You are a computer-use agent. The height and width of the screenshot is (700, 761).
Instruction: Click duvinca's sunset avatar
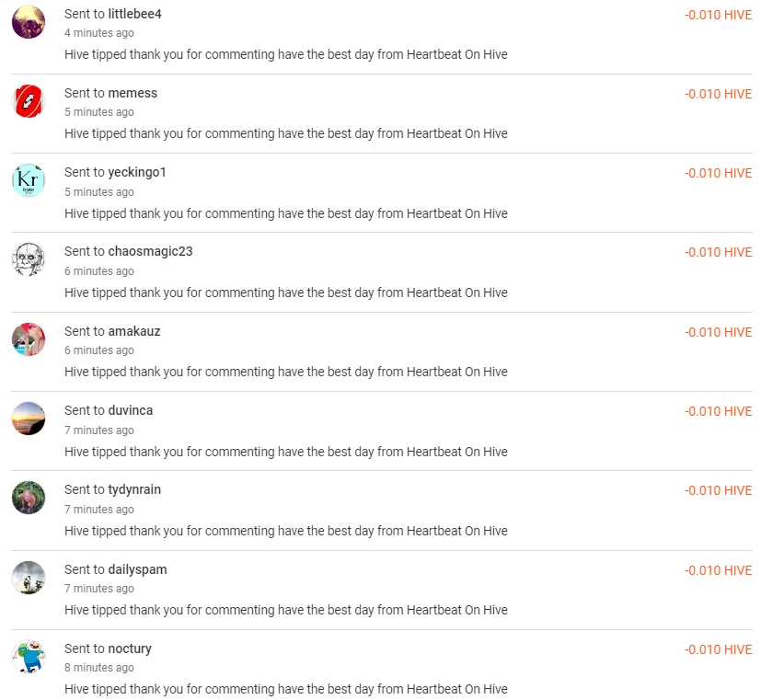[29, 419]
